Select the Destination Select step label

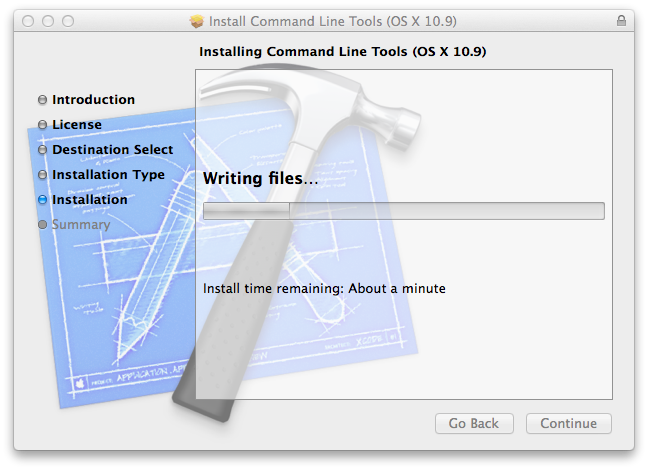(x=112, y=150)
